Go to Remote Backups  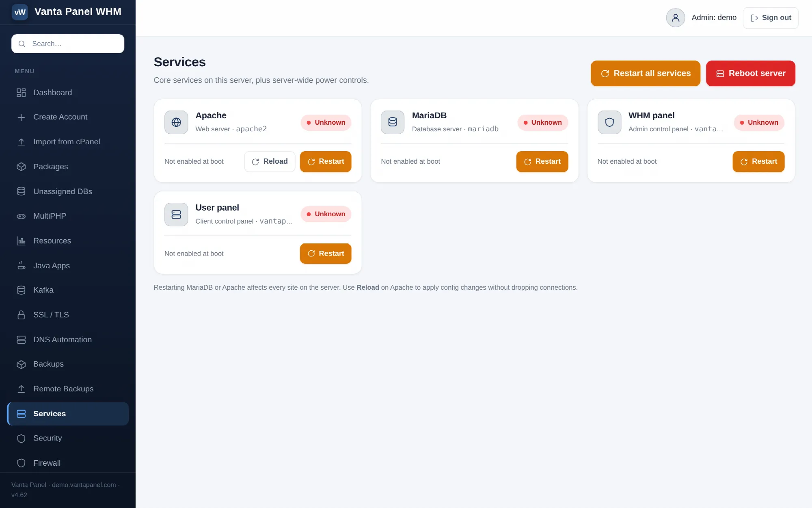[x=68, y=389]
